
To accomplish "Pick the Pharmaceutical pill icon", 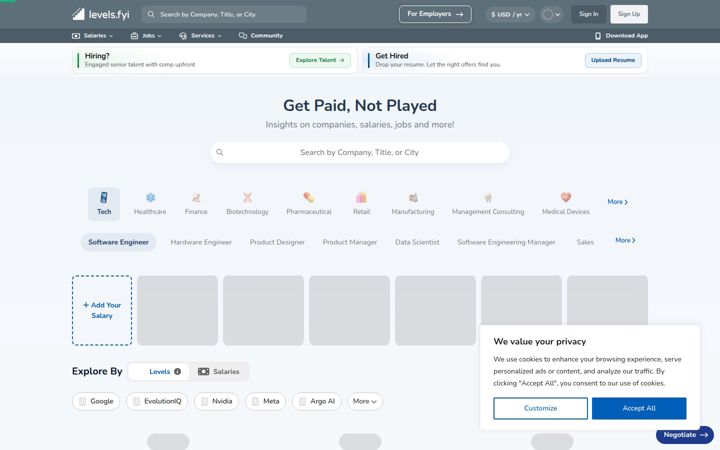I will (309, 197).
